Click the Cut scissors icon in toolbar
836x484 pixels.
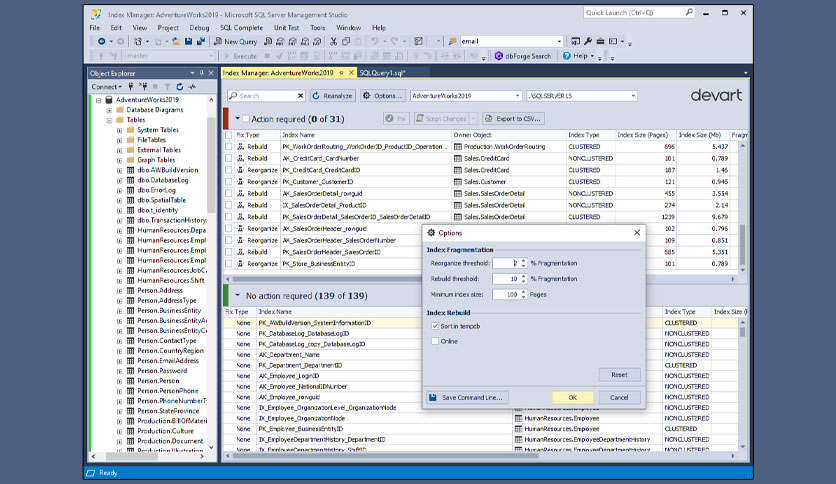(333, 41)
